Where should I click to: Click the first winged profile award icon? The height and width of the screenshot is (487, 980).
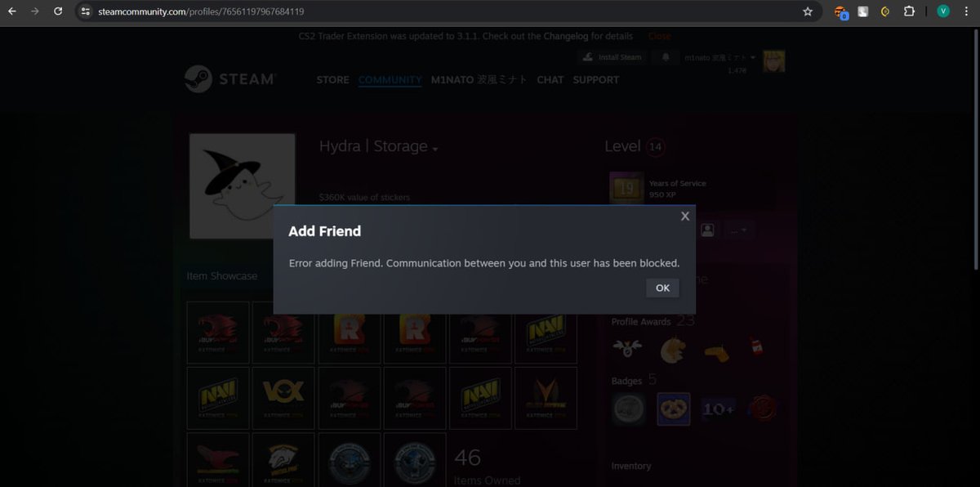click(x=627, y=350)
